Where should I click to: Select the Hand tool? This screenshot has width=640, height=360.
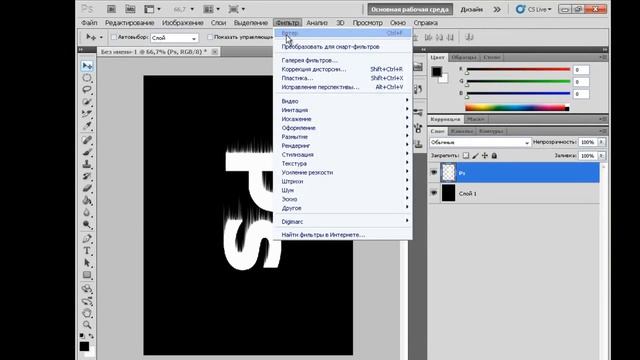87,313
